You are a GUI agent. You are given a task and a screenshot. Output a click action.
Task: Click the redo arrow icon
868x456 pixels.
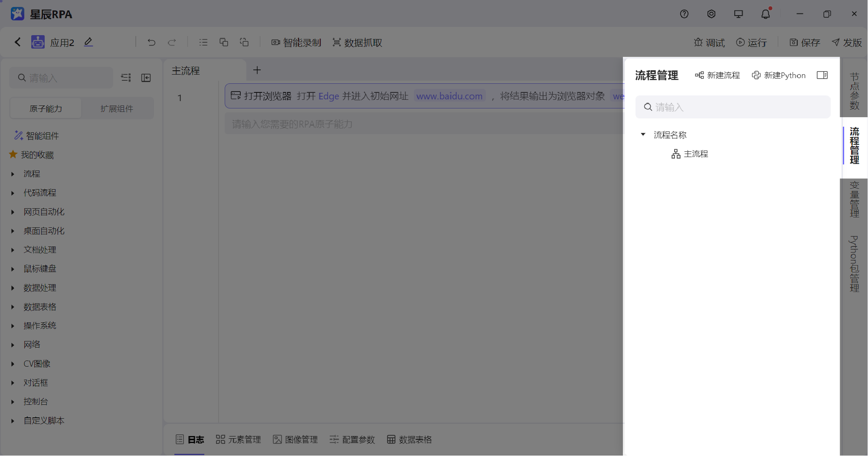tap(172, 42)
